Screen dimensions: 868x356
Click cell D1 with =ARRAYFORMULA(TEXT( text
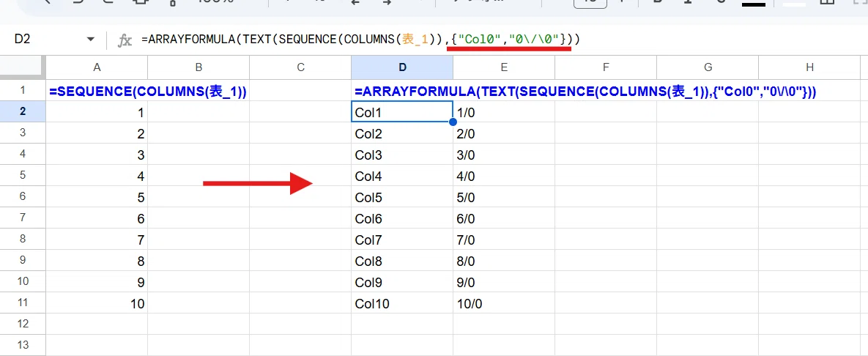tap(402, 90)
